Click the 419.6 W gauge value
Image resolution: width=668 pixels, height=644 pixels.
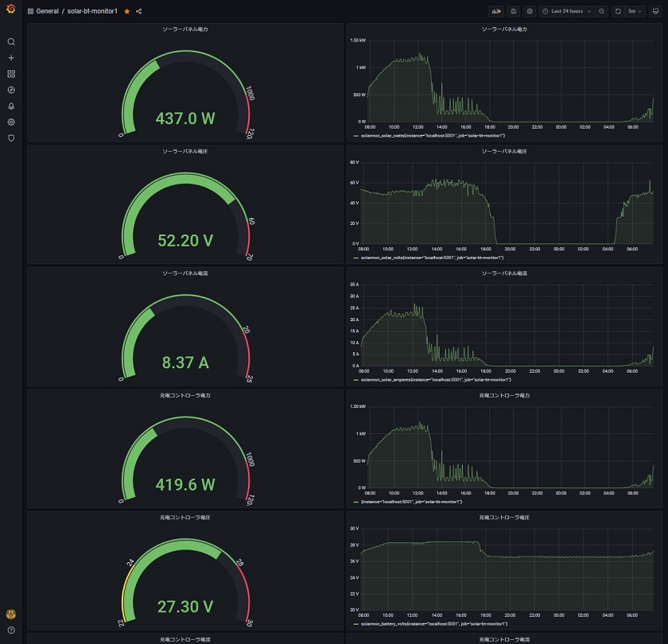coord(184,485)
